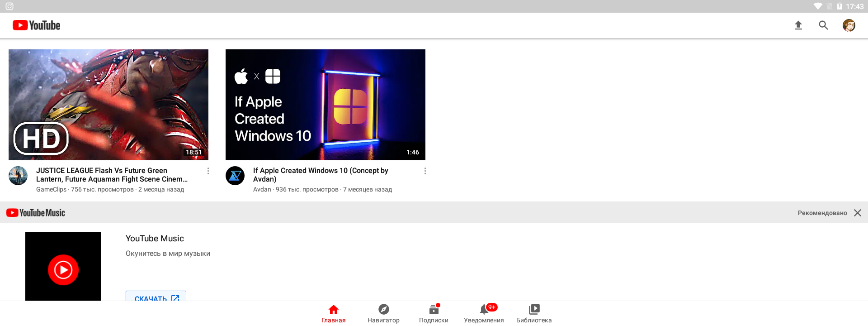Click the YouTube Music app thumbnail
The width and height of the screenshot is (868, 326).
pos(63,266)
